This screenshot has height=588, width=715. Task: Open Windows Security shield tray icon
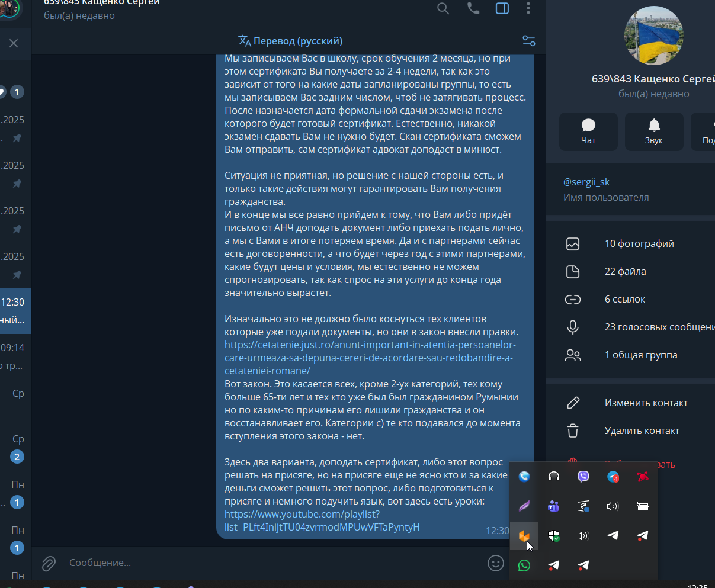(554, 536)
